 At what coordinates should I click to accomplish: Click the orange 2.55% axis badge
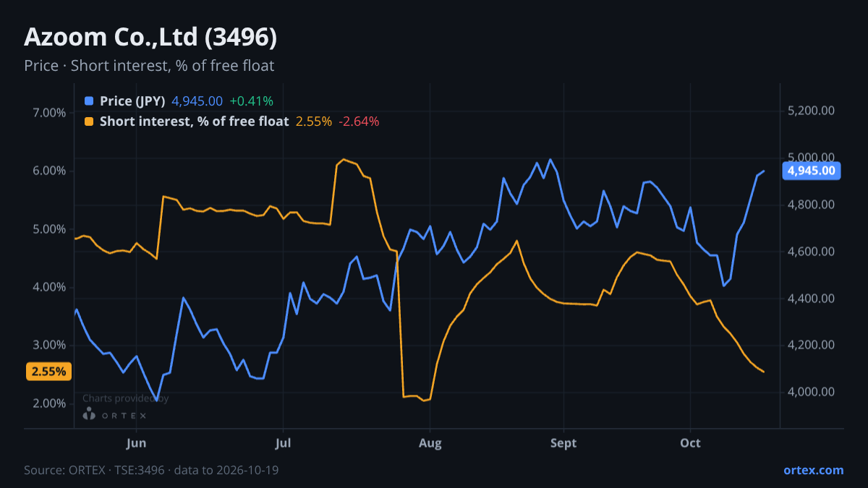click(x=48, y=372)
